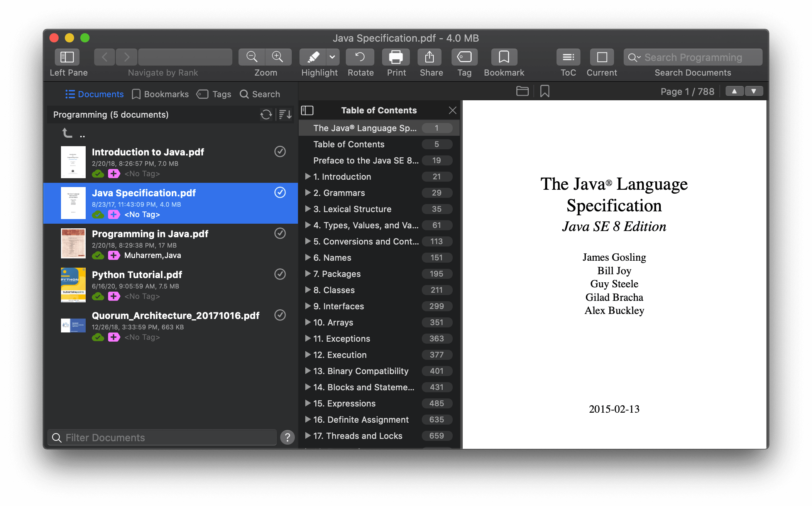The width and height of the screenshot is (812, 506).
Task: Toggle the ToC toolbar icon
Action: pyautogui.click(x=568, y=57)
